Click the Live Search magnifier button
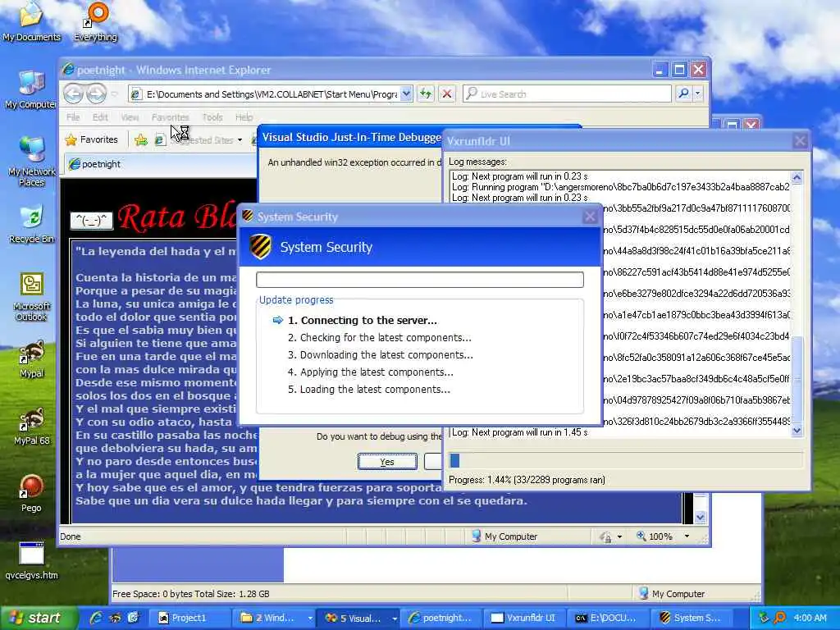 tap(683, 94)
